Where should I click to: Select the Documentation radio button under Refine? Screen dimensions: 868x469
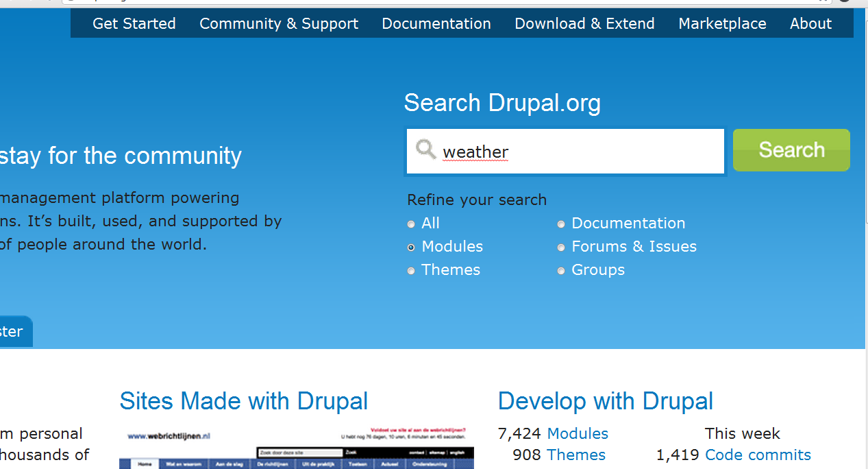[x=561, y=224]
